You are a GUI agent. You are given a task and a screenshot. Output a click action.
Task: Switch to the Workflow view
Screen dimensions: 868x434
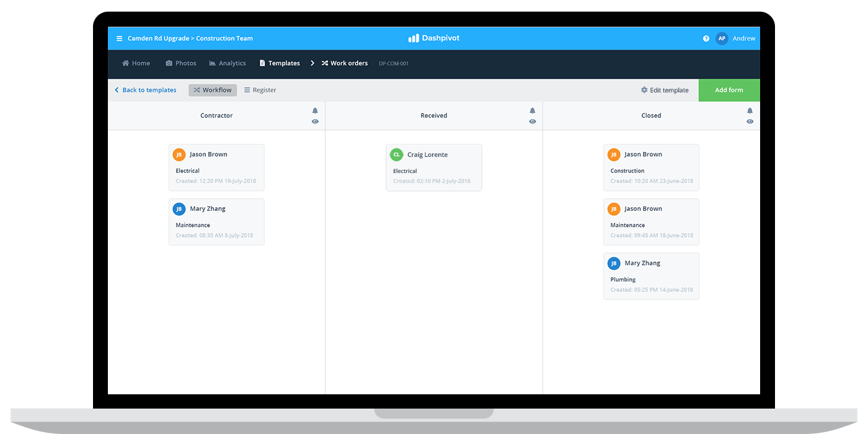(213, 90)
